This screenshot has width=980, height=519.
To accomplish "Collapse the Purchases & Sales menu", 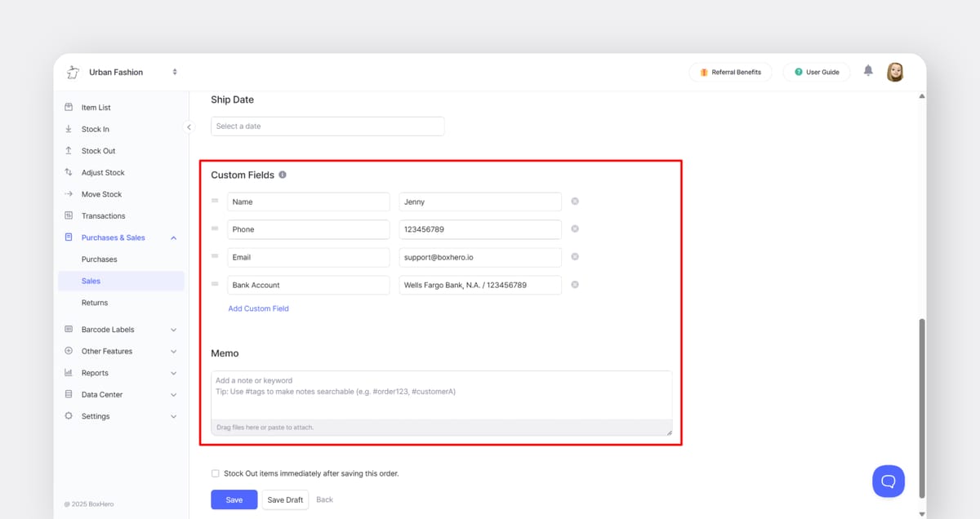I will [114, 237].
